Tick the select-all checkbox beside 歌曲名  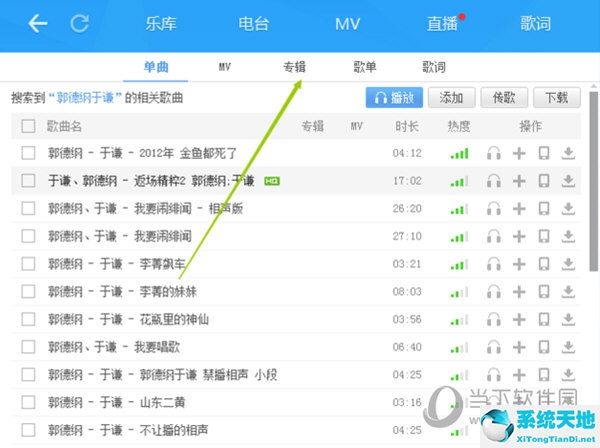28,126
